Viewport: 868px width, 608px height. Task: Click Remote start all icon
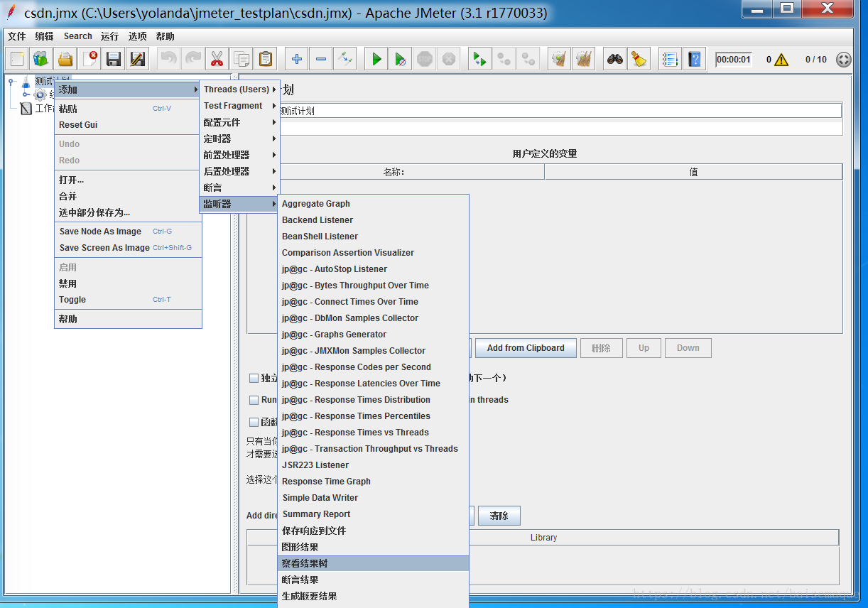480,59
